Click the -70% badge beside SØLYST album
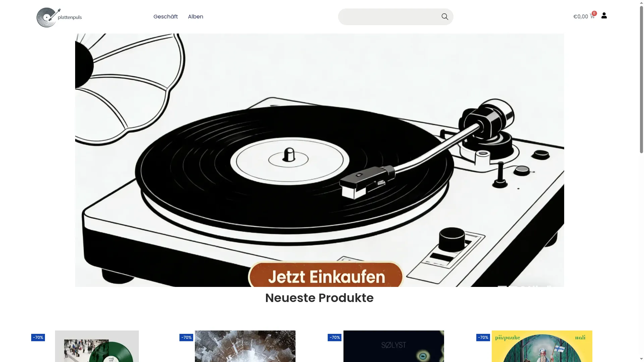644x362 pixels. click(334, 338)
